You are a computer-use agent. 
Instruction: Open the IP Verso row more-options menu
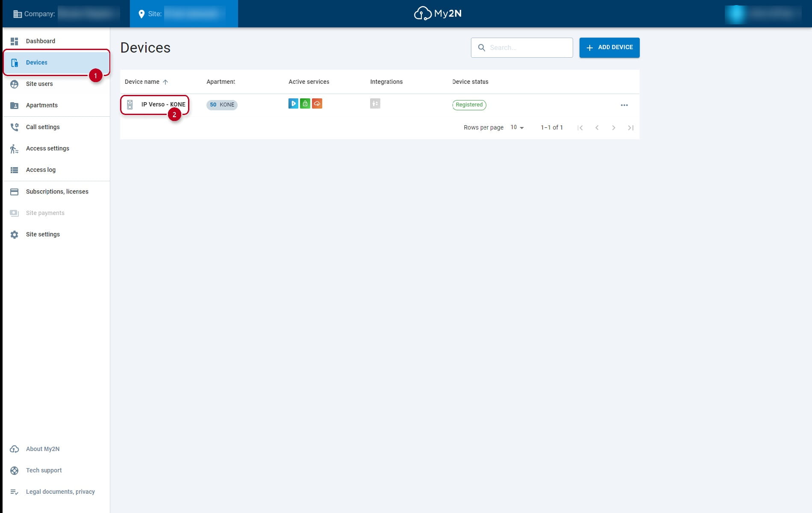click(x=624, y=105)
